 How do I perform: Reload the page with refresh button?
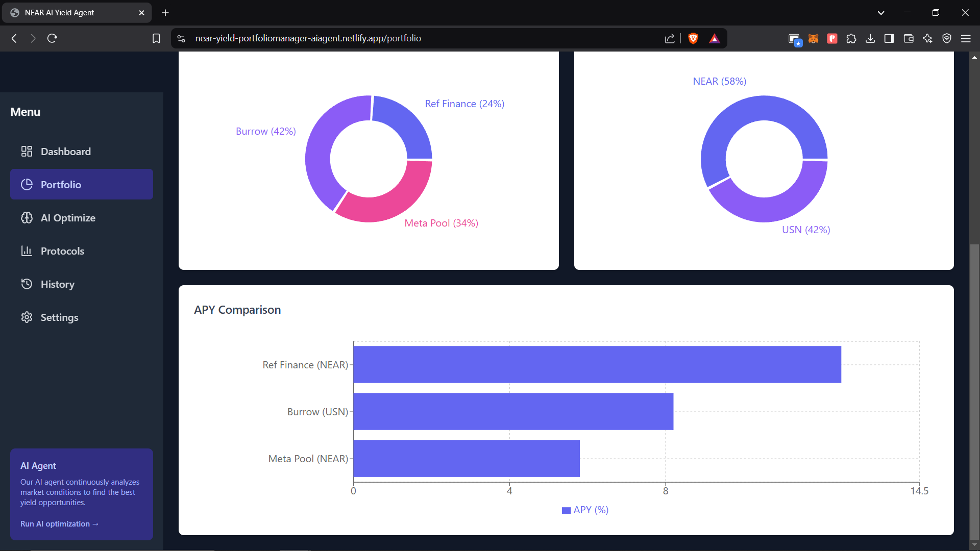tap(52, 38)
